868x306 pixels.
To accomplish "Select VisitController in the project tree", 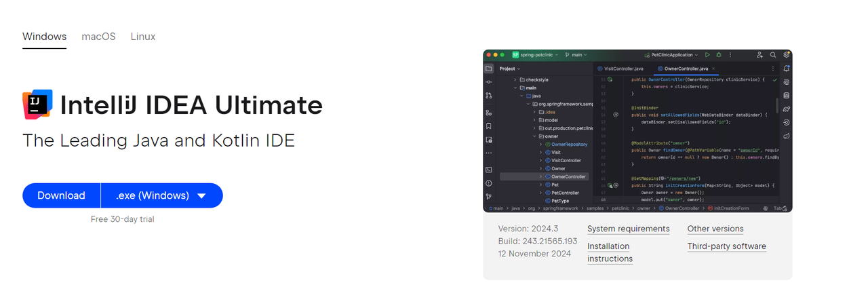I will 566,161.
